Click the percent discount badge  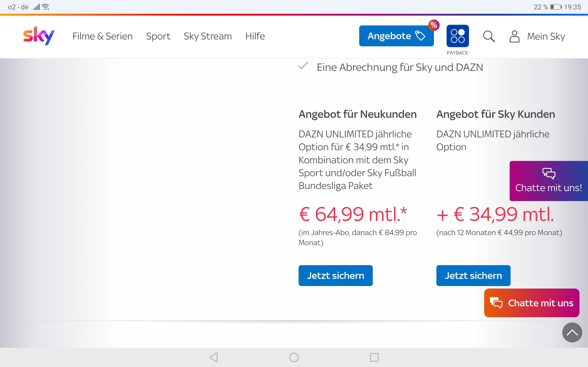pos(434,25)
